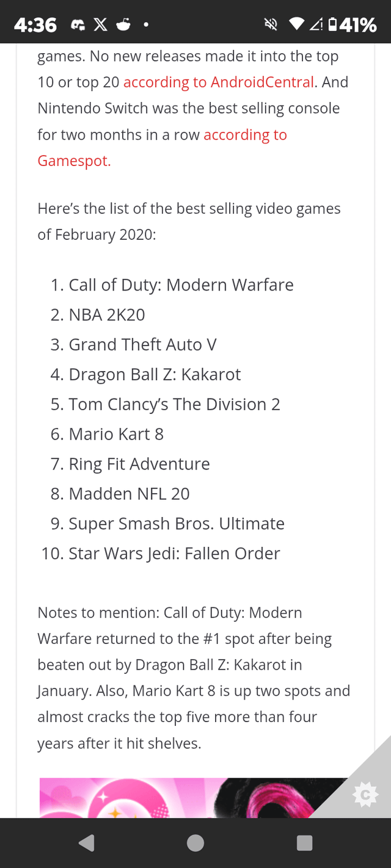Tap the Reddit notification icon

[123, 24]
